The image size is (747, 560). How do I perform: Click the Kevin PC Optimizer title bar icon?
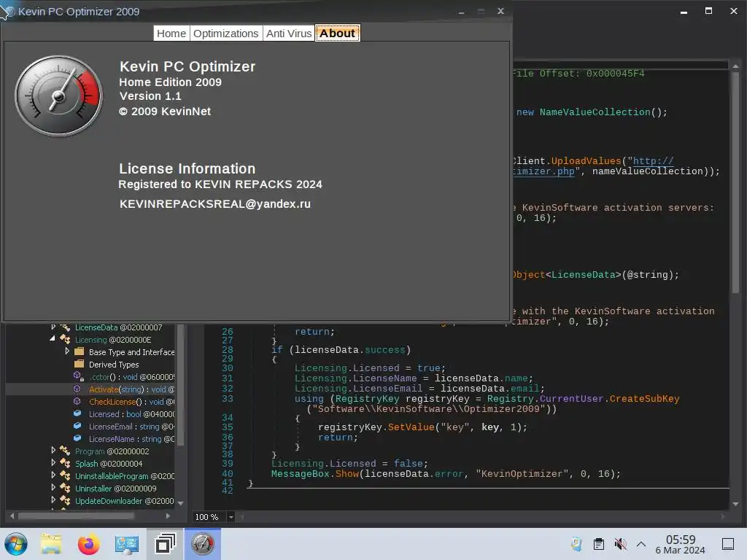[x=9, y=12]
